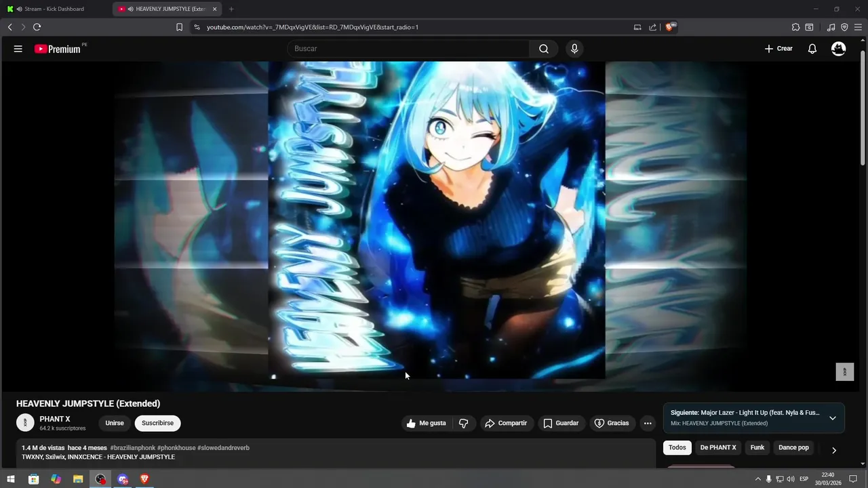This screenshot has height=488, width=868.
Task: Open the PHANT X channel name link
Action: click(55, 419)
